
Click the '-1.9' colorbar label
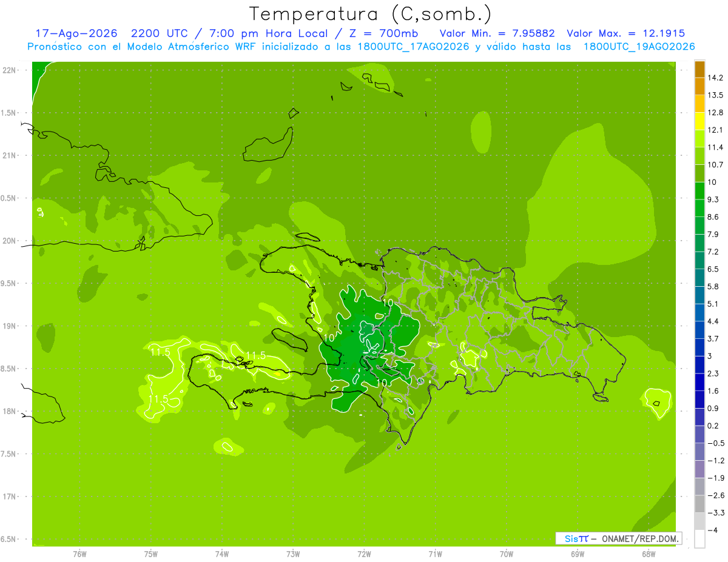[x=716, y=478]
